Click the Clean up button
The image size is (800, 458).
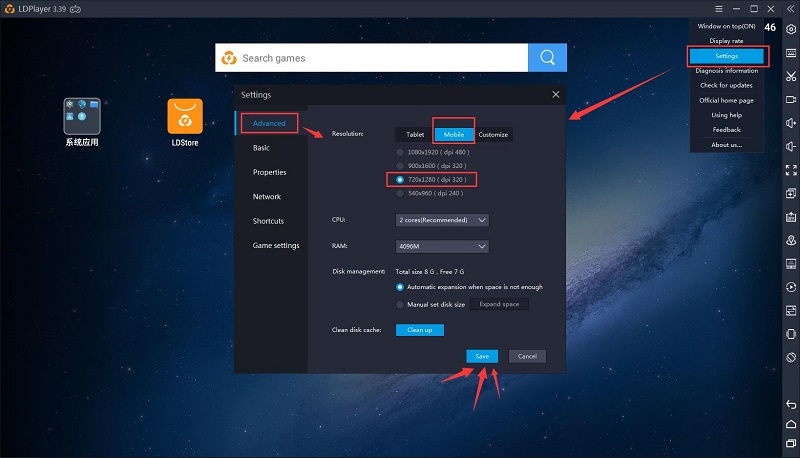coord(420,330)
